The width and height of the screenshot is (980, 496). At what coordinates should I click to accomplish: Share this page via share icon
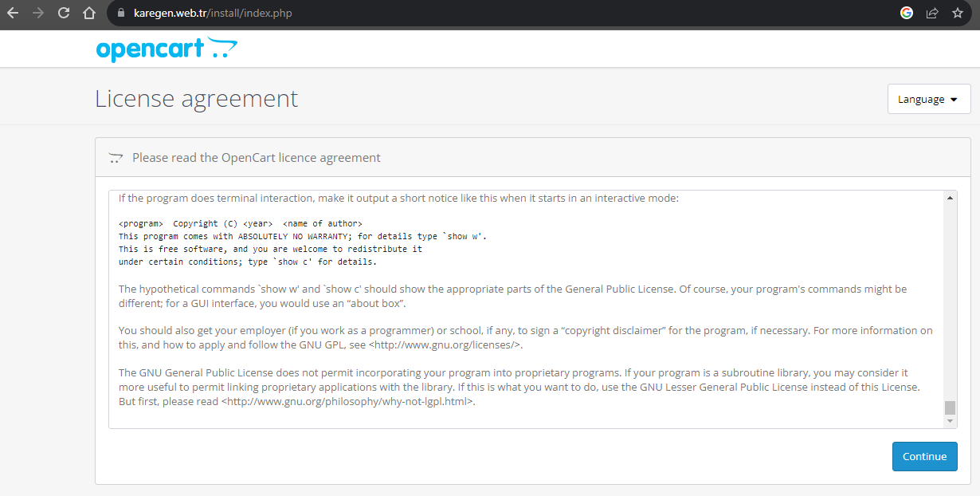[x=932, y=13]
